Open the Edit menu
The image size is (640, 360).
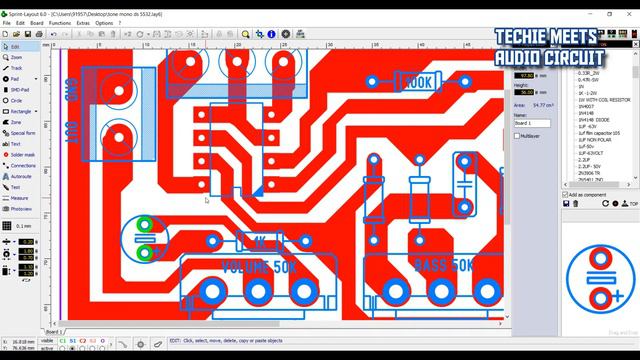20,23
